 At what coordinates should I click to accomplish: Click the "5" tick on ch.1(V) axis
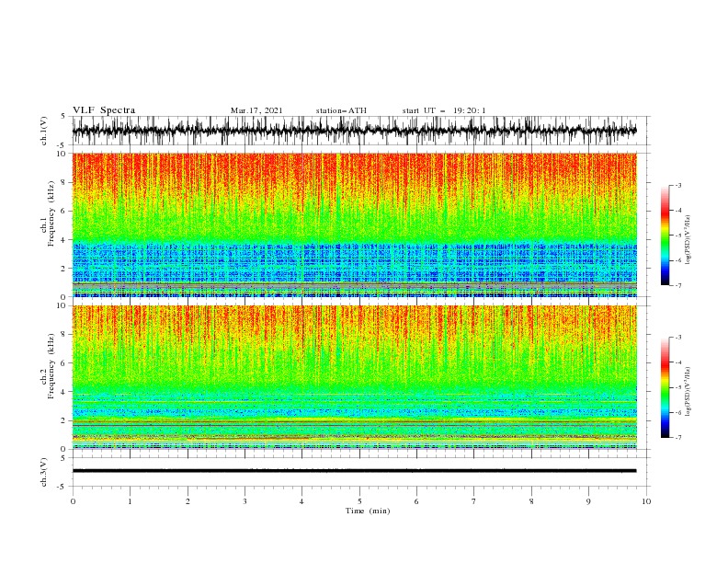tap(63, 116)
